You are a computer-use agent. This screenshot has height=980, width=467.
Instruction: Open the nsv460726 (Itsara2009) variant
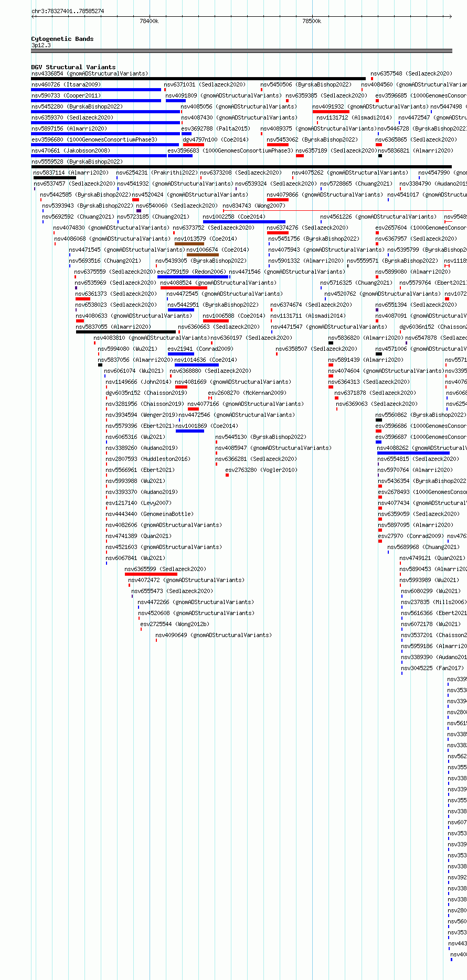pos(66,84)
